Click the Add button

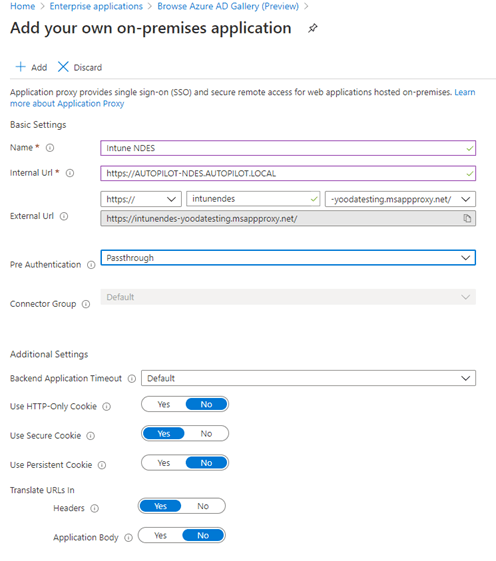click(x=31, y=67)
